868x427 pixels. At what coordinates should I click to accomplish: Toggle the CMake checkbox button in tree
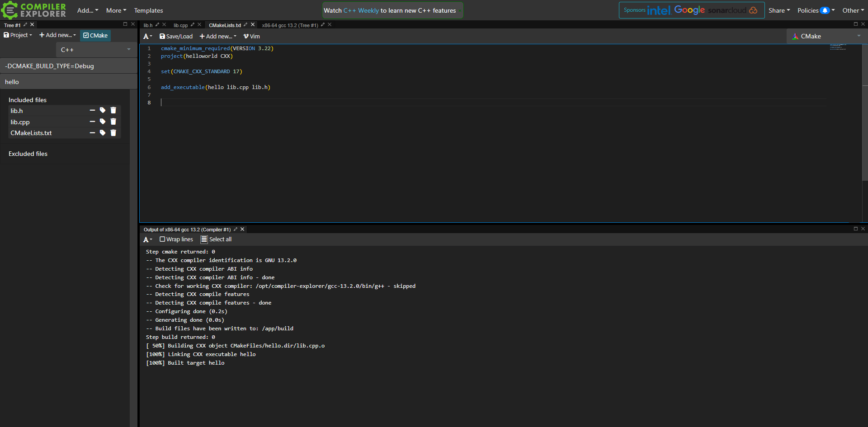point(95,35)
